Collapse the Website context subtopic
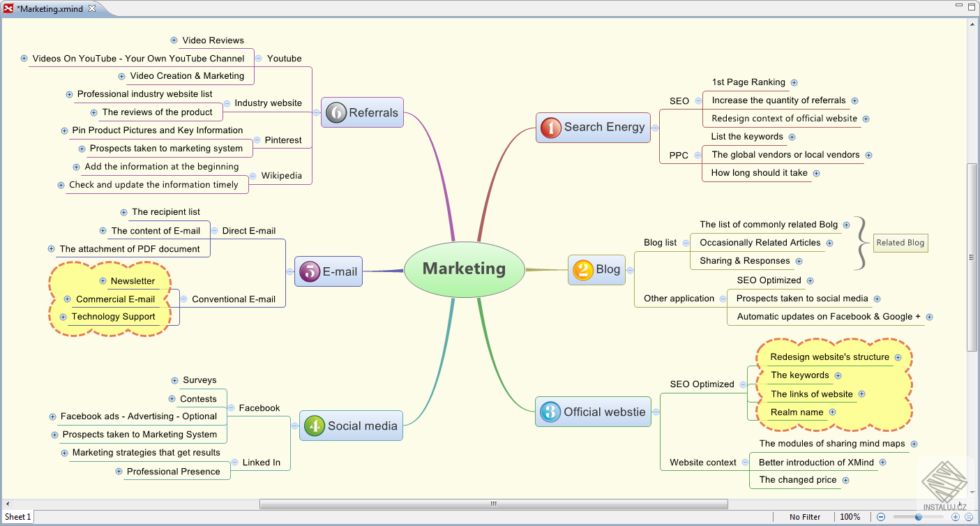Screen dimensions: 980x526 [x=744, y=462]
